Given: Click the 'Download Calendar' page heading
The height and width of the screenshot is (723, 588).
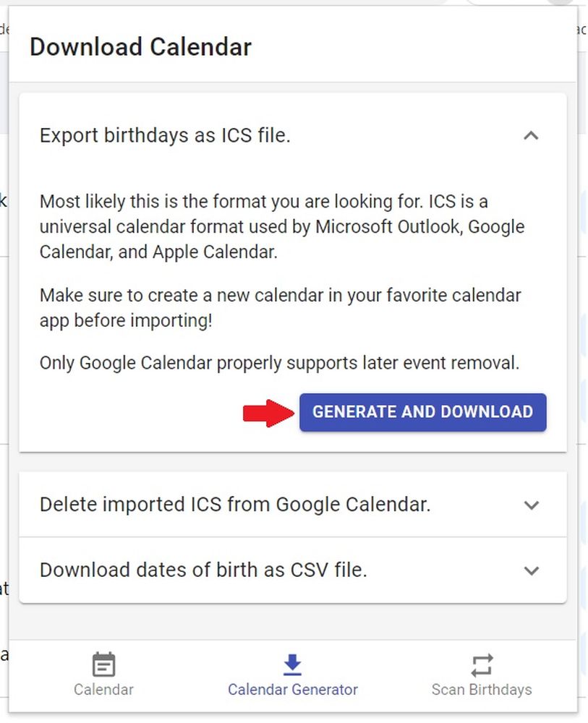Looking at the screenshot, I should pyautogui.click(x=140, y=47).
